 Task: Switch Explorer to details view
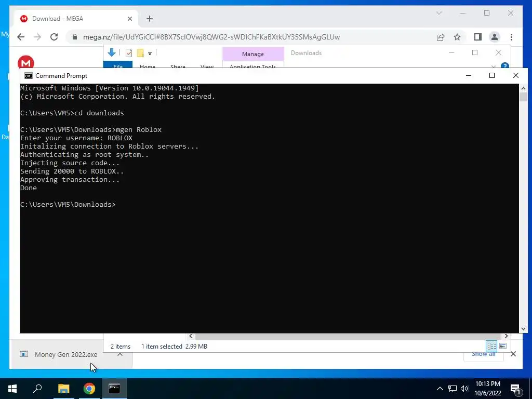(x=491, y=345)
